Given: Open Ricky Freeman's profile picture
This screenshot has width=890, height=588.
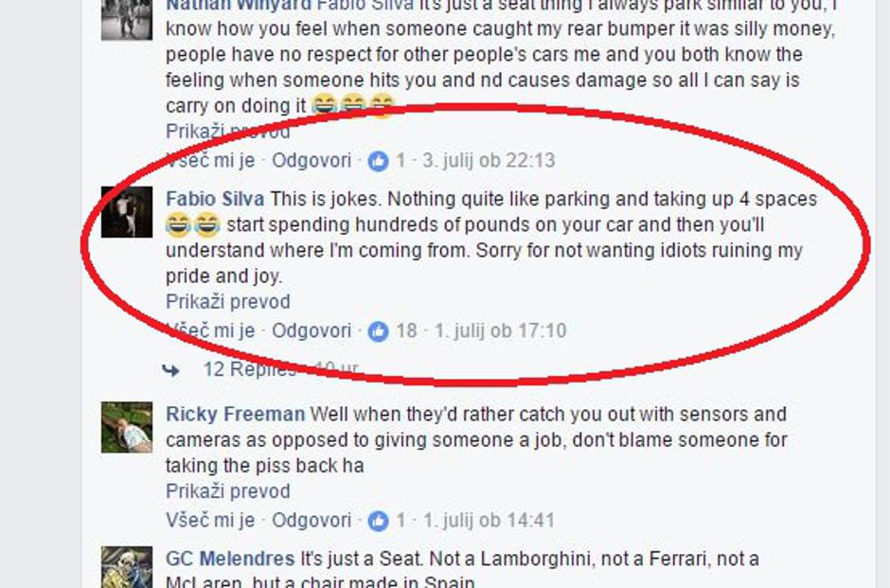Looking at the screenshot, I should (x=126, y=428).
